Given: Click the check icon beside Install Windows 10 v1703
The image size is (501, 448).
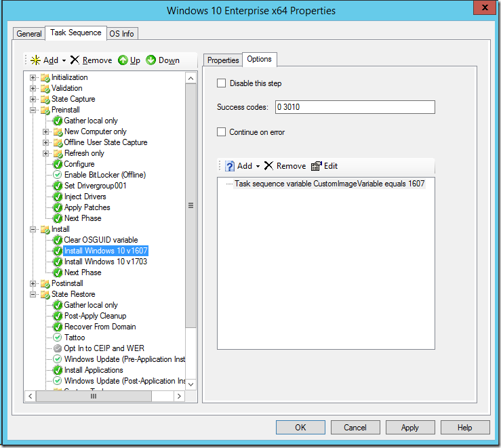Looking at the screenshot, I should click(x=58, y=262).
